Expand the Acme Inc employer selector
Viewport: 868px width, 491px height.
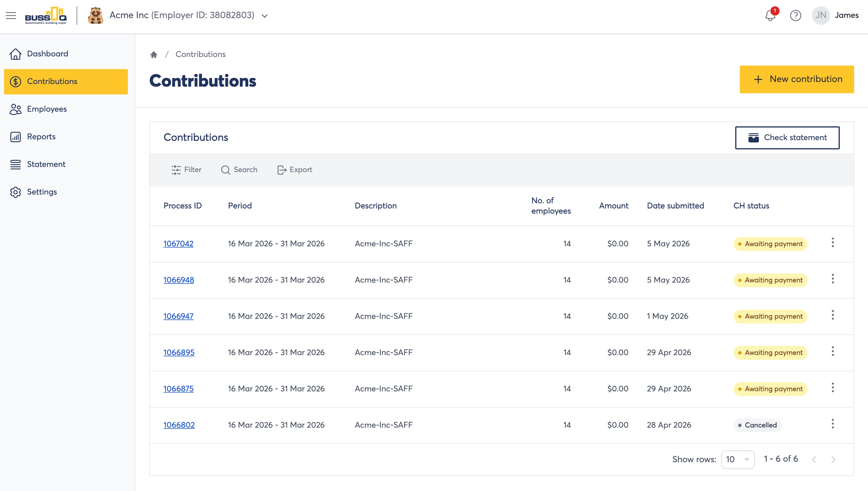pos(265,16)
